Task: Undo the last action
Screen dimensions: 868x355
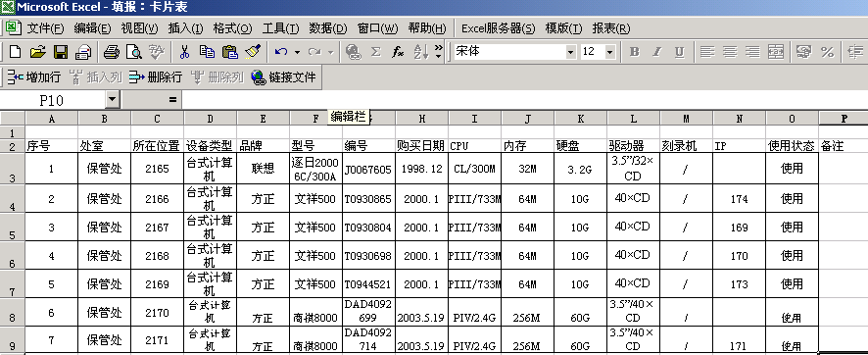Action: click(x=281, y=52)
